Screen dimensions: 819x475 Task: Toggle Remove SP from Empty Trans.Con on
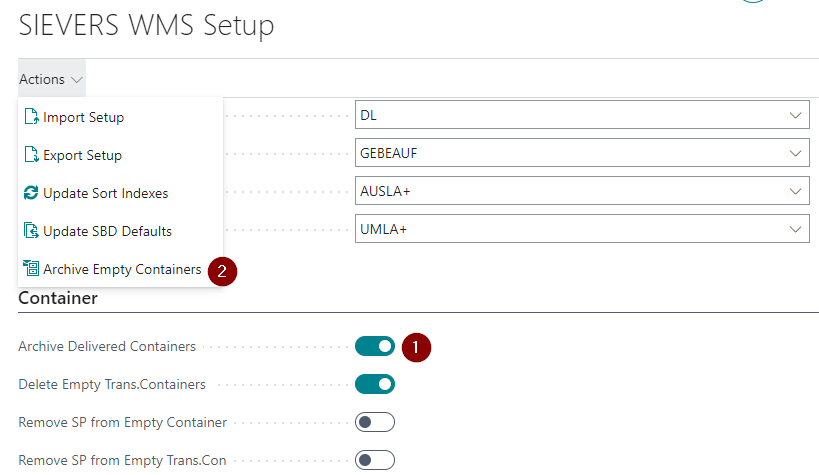(x=375, y=460)
